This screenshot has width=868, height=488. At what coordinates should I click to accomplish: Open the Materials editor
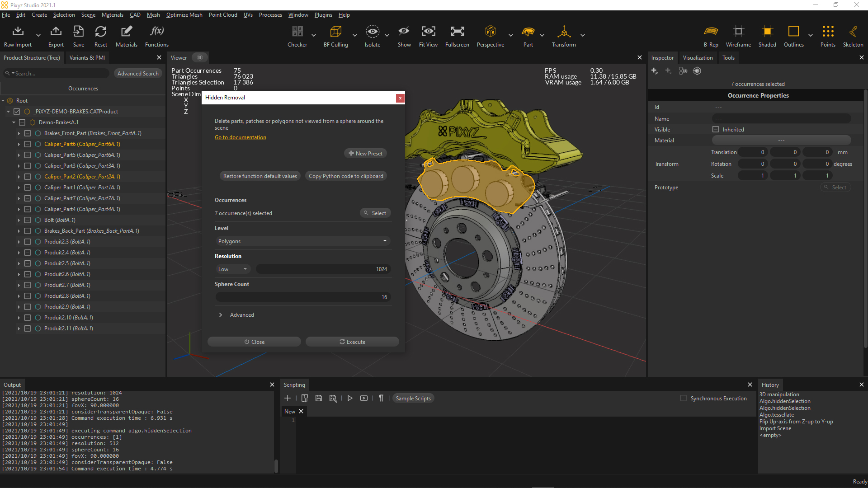[x=126, y=36]
